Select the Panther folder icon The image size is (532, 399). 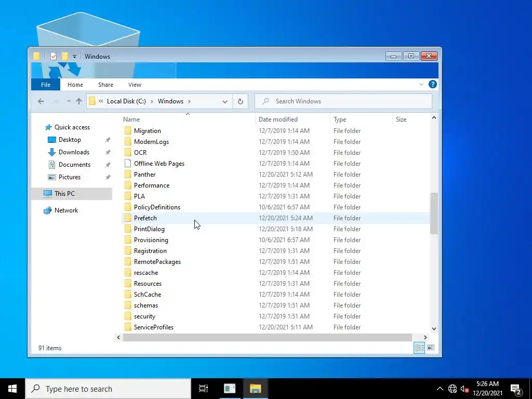(128, 175)
